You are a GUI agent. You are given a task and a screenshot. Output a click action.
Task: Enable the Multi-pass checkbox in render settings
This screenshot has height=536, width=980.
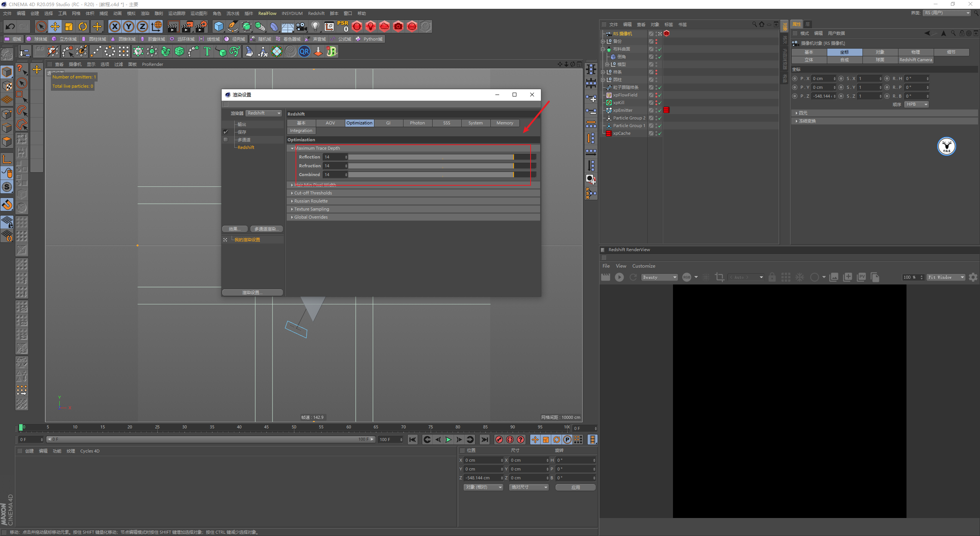point(226,140)
